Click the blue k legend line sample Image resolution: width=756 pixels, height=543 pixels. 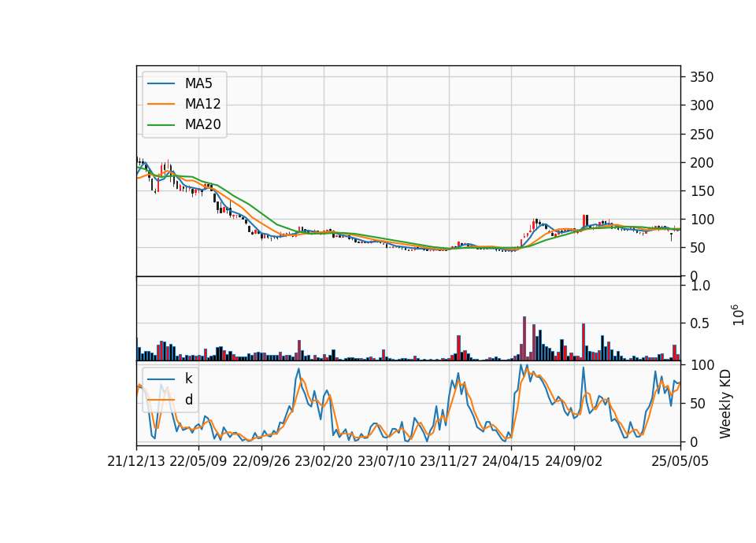tap(161, 379)
